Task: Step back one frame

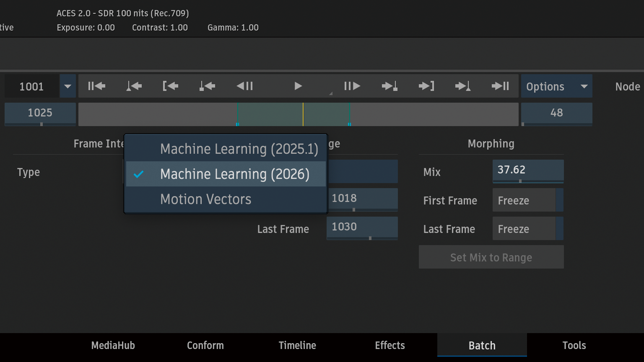Action: [245, 86]
